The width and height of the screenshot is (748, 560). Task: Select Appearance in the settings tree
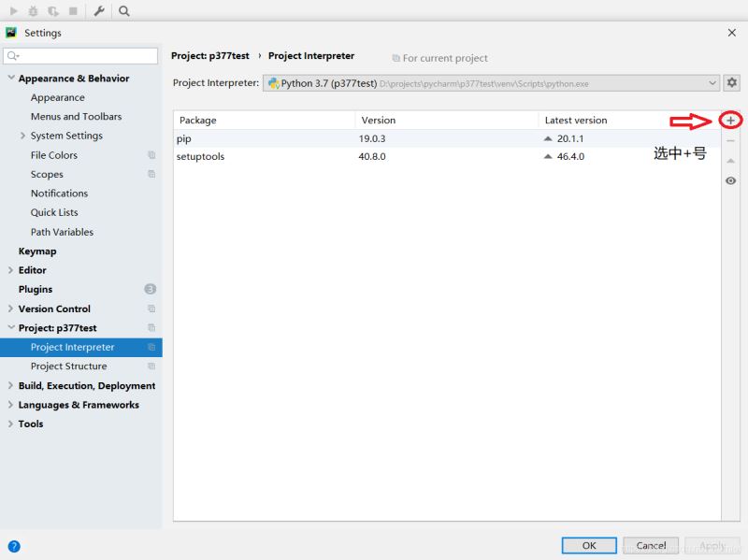point(58,97)
